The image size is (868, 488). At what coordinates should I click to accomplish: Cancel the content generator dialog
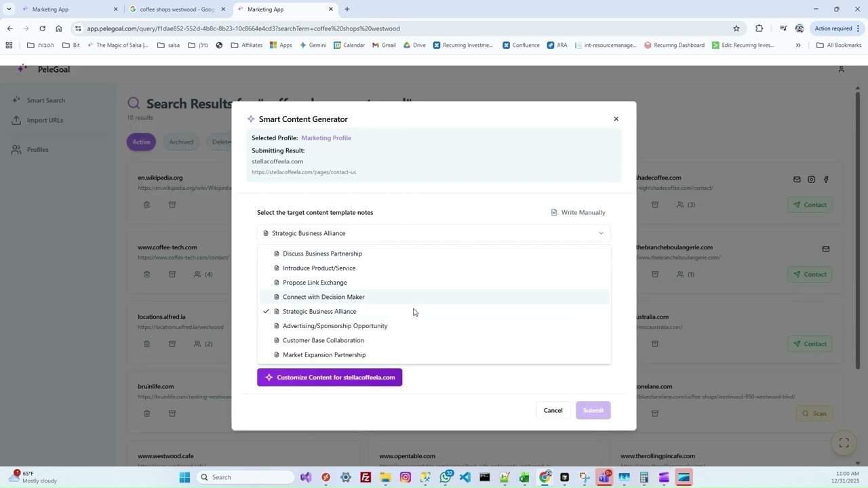click(553, 410)
